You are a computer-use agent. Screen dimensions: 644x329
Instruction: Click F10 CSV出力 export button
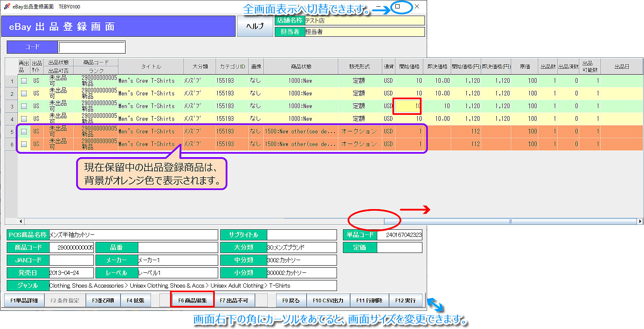tap(328, 301)
